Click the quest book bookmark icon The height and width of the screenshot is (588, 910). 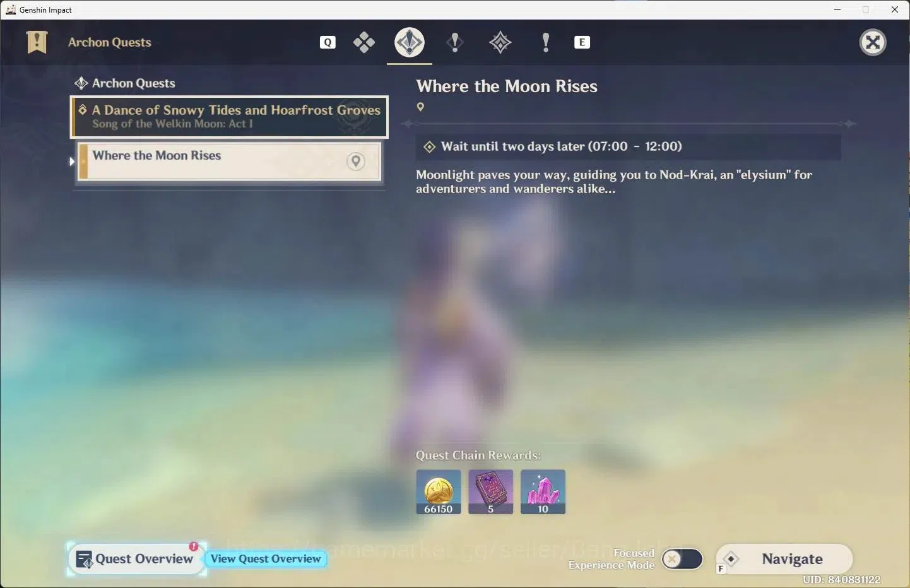click(x=37, y=42)
